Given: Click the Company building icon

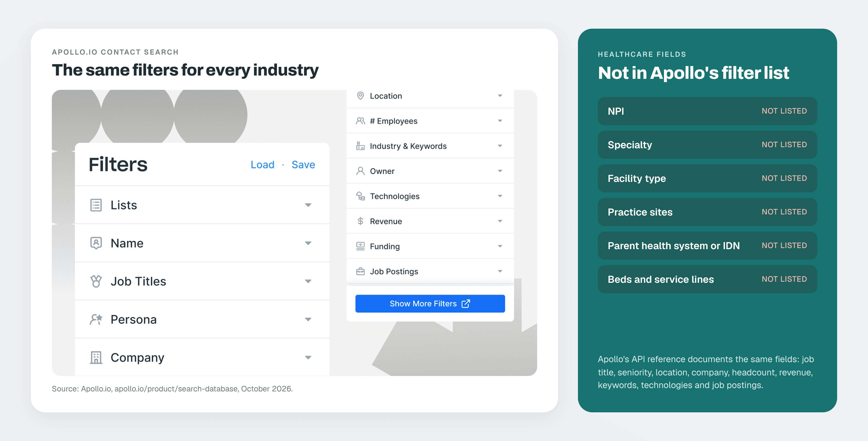Looking at the screenshot, I should pyautogui.click(x=96, y=357).
